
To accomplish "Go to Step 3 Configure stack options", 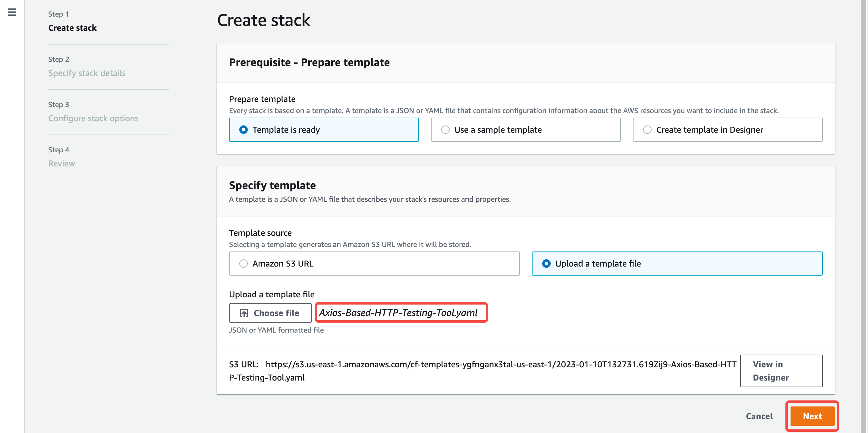I will coord(93,118).
